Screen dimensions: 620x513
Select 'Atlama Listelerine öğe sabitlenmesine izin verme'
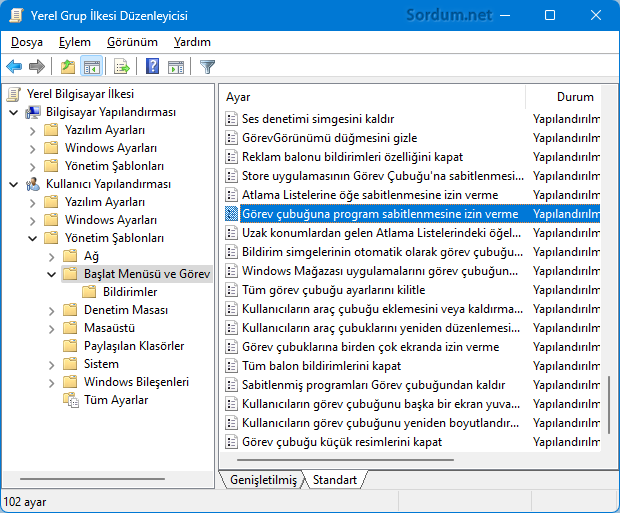click(370, 195)
